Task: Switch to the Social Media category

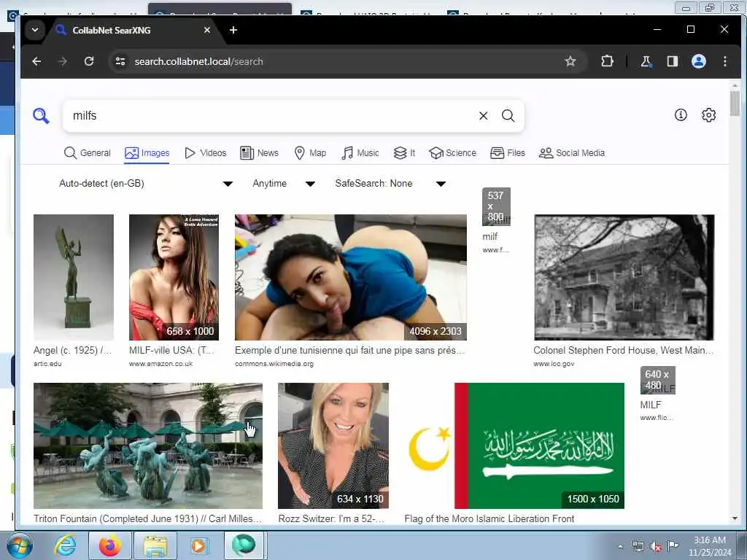Action: (x=572, y=153)
